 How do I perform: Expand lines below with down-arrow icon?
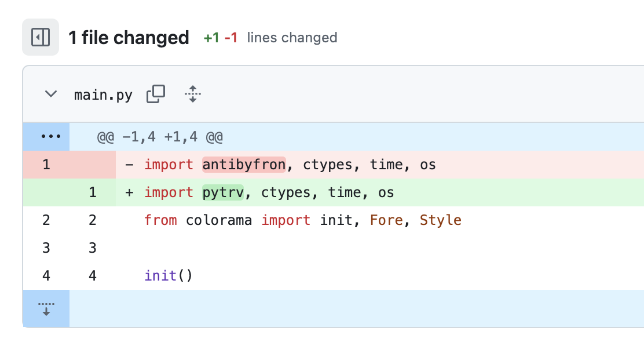tap(46, 308)
